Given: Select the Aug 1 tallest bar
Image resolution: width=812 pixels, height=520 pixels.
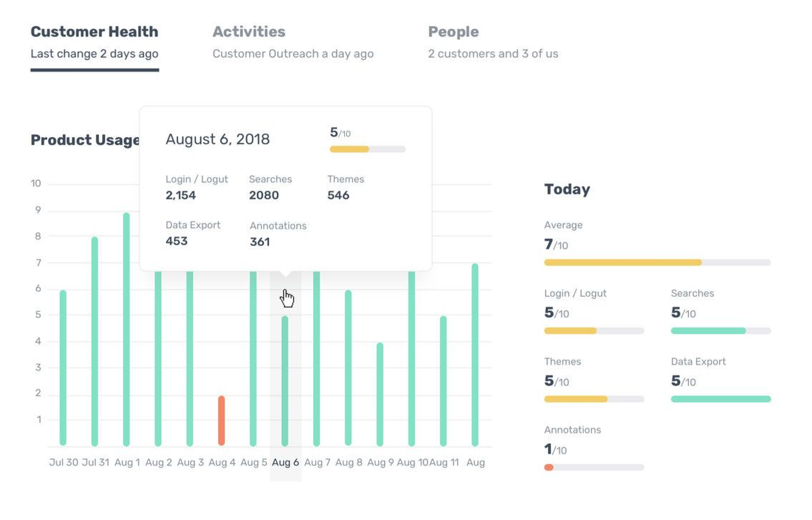Looking at the screenshot, I should click(x=126, y=329).
